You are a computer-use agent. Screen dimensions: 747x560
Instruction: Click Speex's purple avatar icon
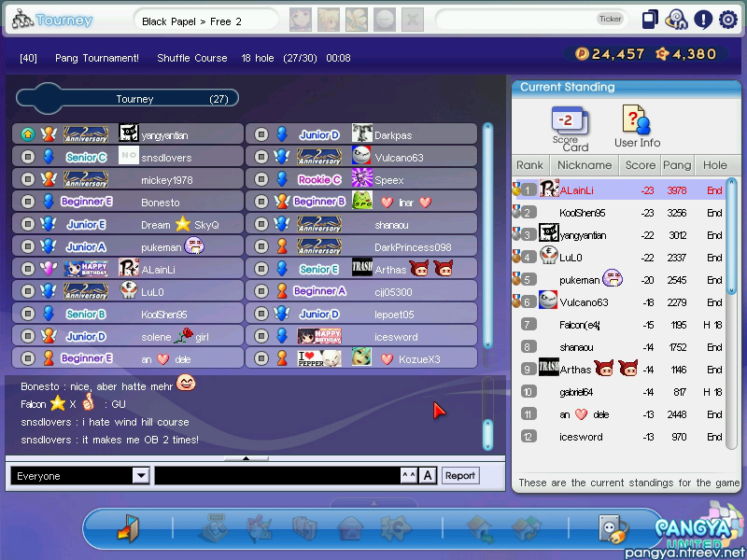click(x=361, y=178)
